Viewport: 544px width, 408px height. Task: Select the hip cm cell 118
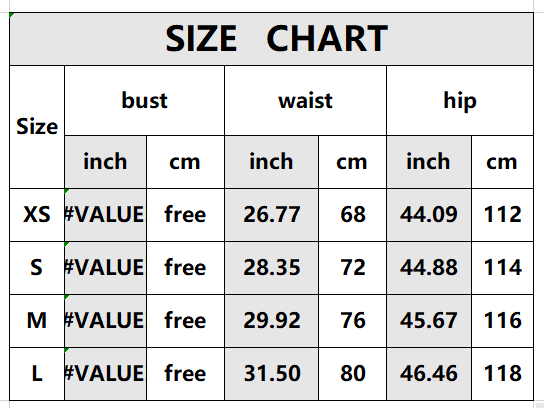[x=502, y=374]
